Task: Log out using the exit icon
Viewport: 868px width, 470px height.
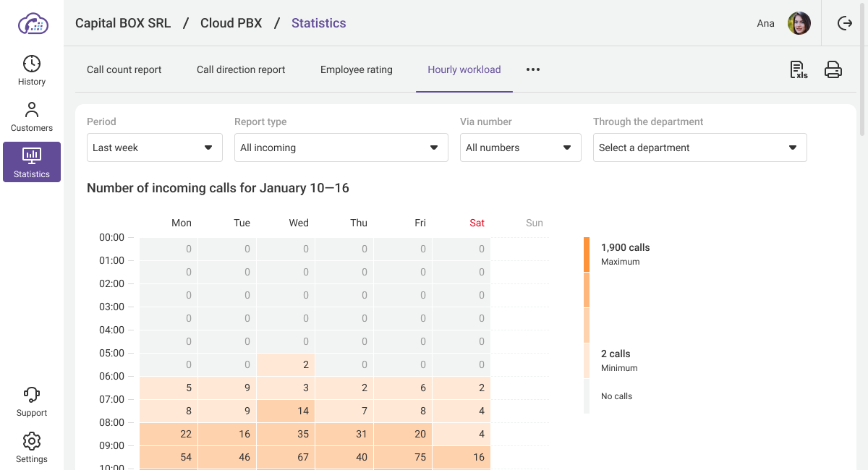Action: (x=845, y=23)
